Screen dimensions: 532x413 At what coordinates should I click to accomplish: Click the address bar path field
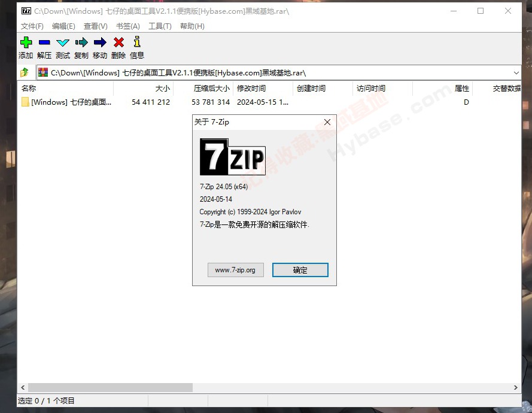click(278, 72)
